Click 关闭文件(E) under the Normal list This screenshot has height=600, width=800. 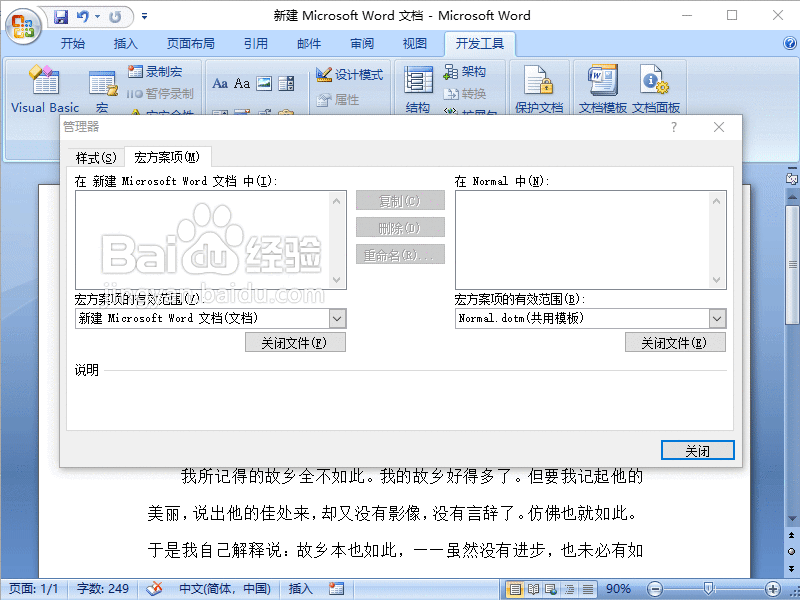675,342
